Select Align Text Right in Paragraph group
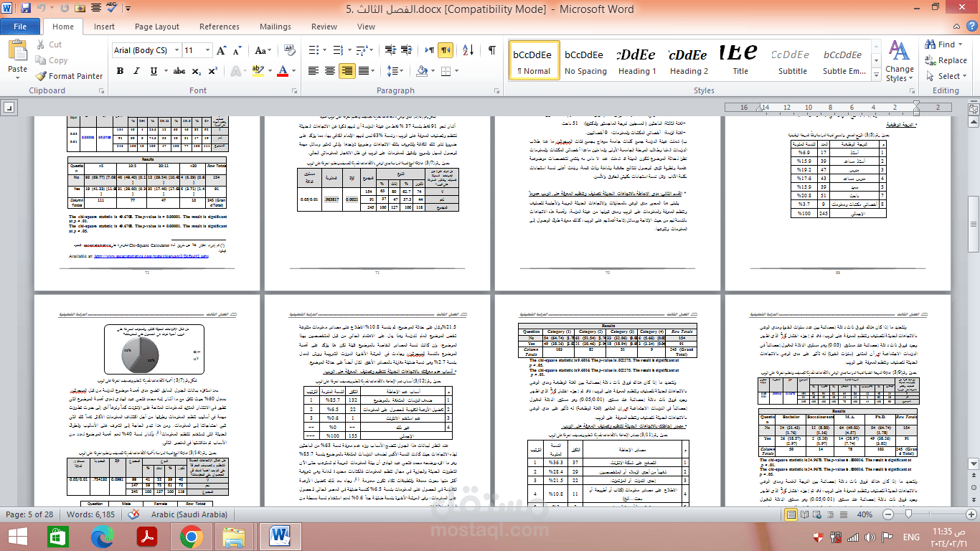The width and height of the screenshot is (980, 551). [347, 70]
